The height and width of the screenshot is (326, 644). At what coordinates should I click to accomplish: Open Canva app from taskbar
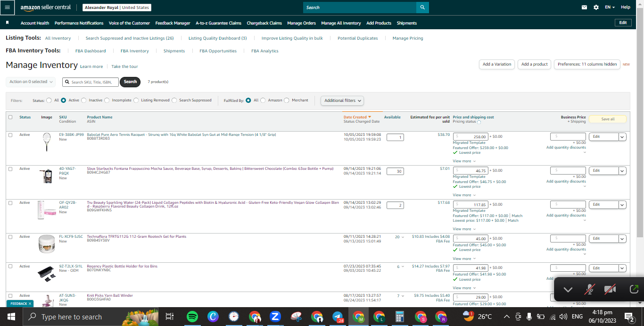point(213,317)
